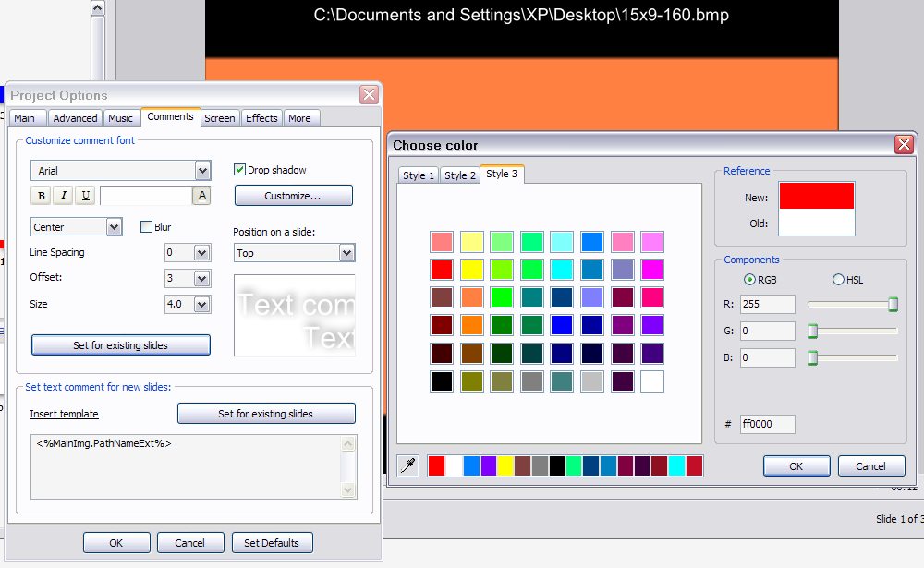This screenshot has width=924, height=568.
Task: Cancel the Project Options dialog
Action: tap(189, 543)
